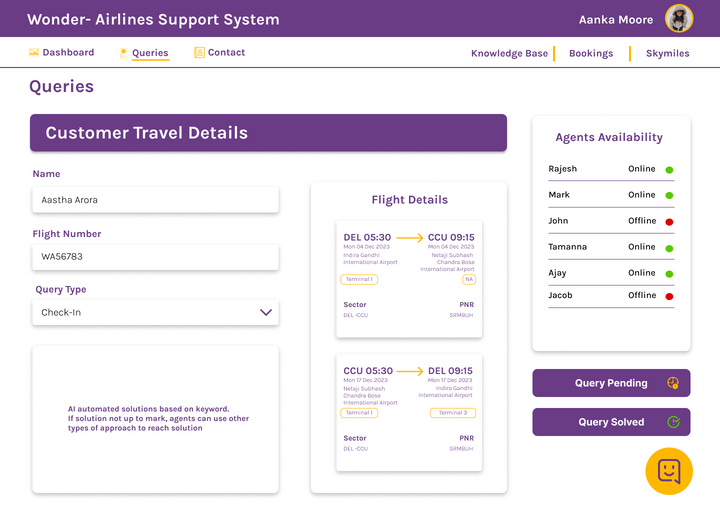Open the Skymiles link
This screenshot has height=511, width=720.
tap(668, 53)
